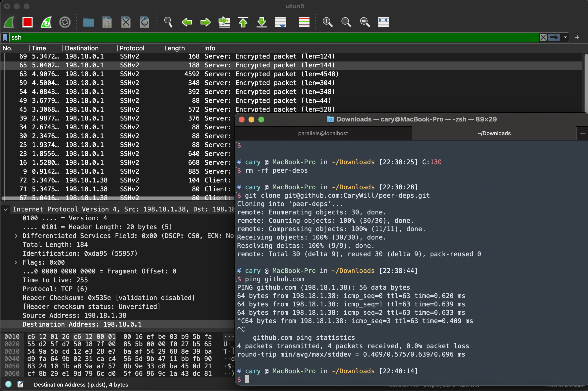Jump to the last packet
The width and height of the screenshot is (588, 391).
click(262, 22)
